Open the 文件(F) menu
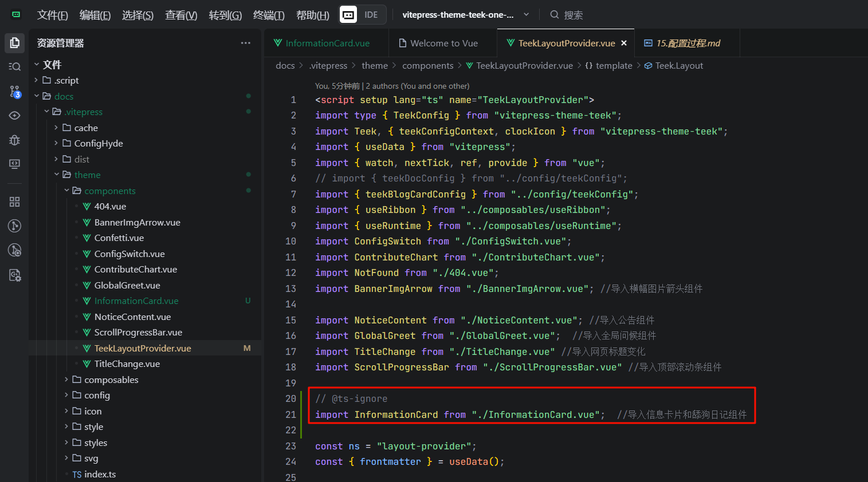 pyautogui.click(x=53, y=15)
